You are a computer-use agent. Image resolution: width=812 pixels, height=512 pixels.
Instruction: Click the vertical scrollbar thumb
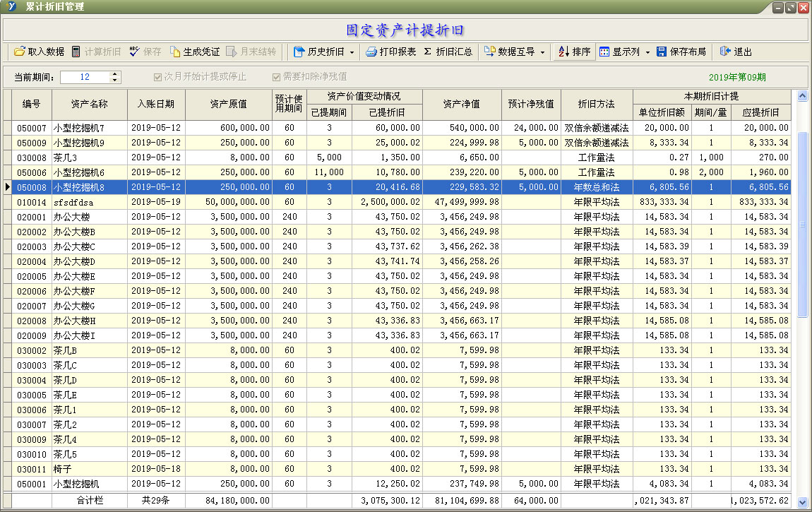click(x=802, y=224)
